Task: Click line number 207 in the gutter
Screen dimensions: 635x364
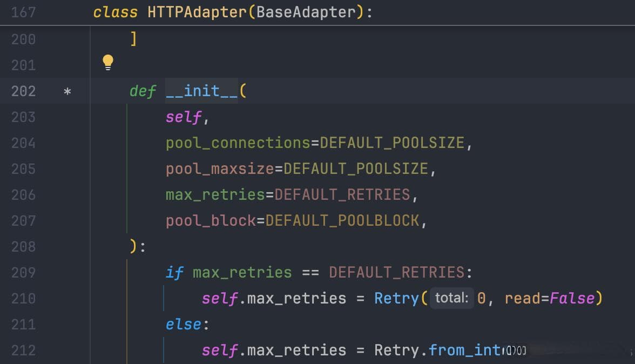Action: tap(24, 221)
